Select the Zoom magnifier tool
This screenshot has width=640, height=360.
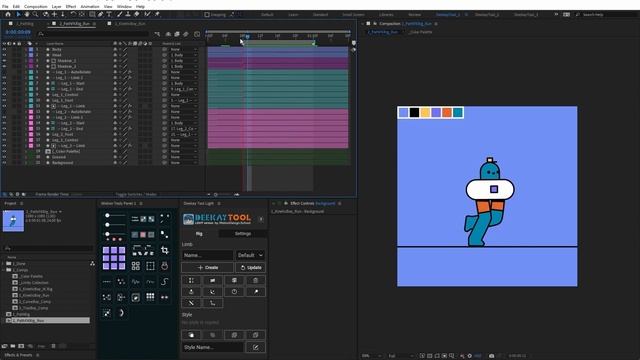tap(36, 14)
